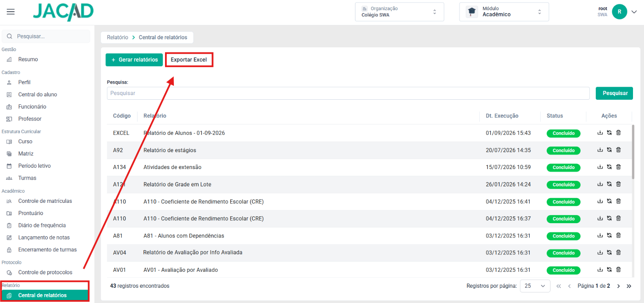
Task: Click the Exportar Excel button
Action: pos(189,60)
